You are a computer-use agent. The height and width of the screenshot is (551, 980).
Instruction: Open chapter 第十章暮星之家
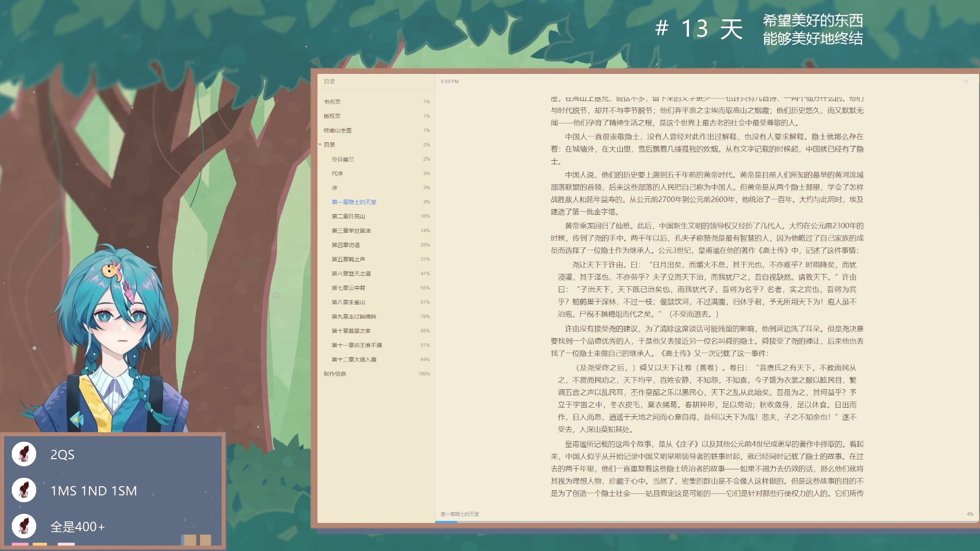point(376,331)
